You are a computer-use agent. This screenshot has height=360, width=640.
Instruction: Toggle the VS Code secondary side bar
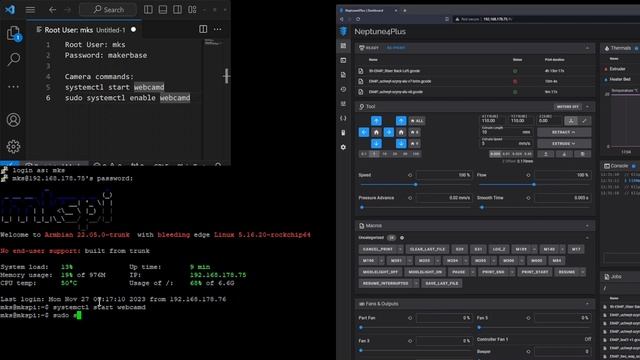pyautogui.click(x=178, y=9)
